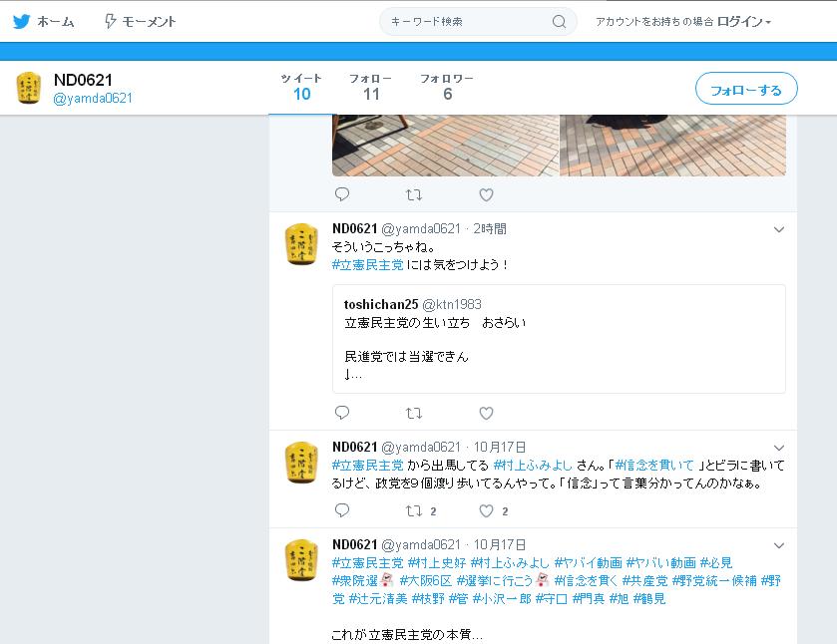Open the #野党統一候補 hashtag
The height and width of the screenshot is (644, 837).
coord(714,581)
